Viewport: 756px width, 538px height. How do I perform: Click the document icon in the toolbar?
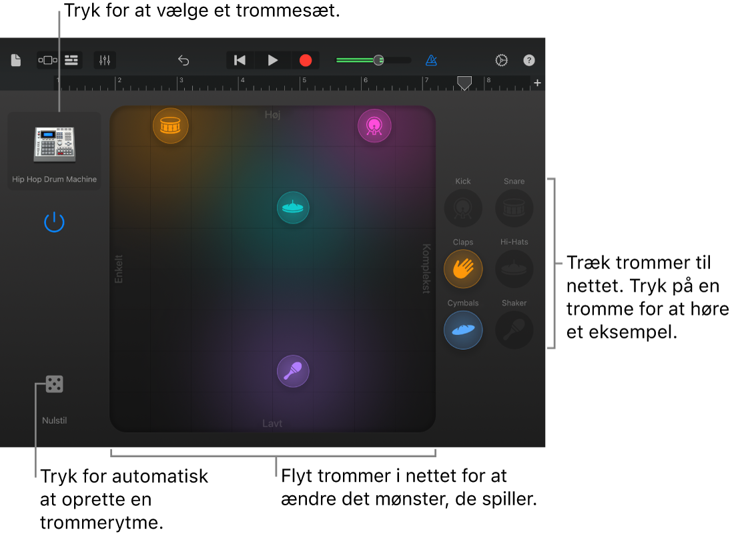coord(15,60)
